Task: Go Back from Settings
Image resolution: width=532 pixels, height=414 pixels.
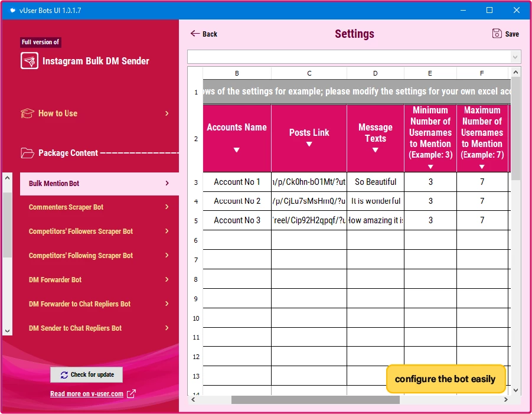Action: pos(204,34)
